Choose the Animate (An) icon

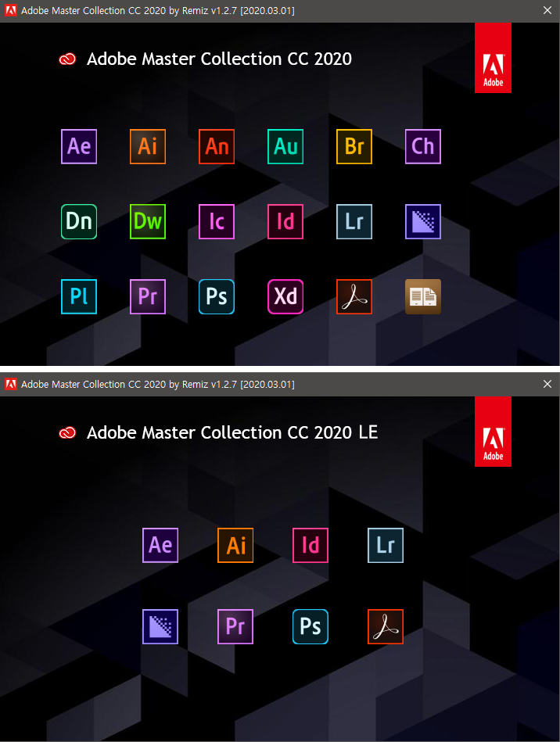point(217,146)
